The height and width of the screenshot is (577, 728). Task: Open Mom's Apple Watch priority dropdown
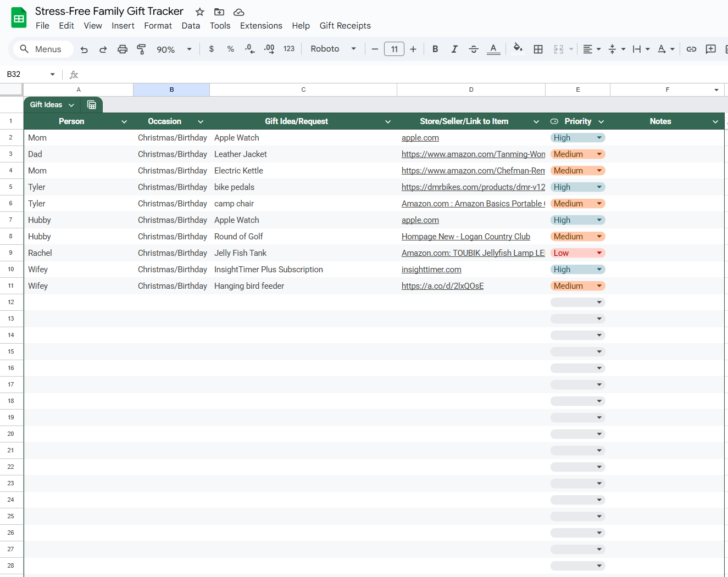pos(577,138)
